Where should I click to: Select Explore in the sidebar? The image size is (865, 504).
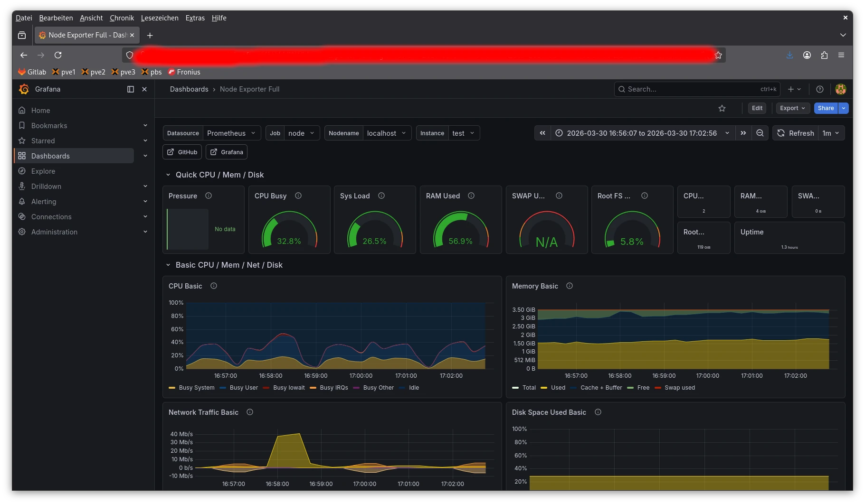pyautogui.click(x=43, y=171)
